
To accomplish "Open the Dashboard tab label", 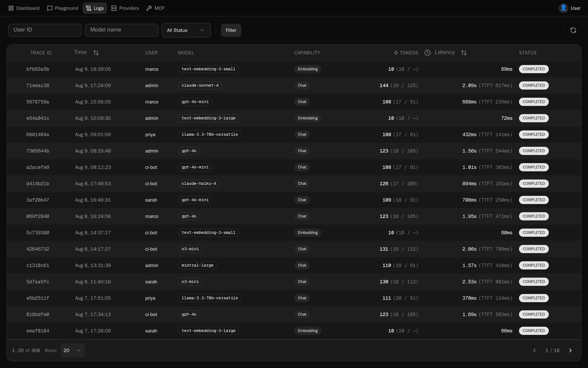I will tap(28, 8).
